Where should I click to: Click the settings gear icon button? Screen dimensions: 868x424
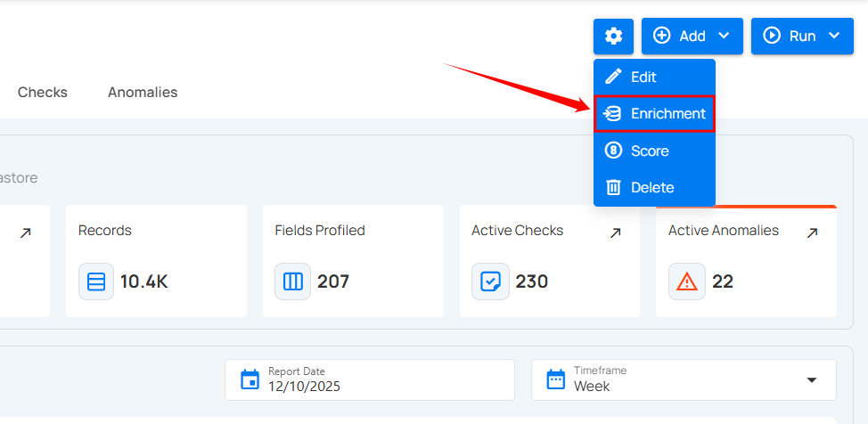tap(613, 37)
